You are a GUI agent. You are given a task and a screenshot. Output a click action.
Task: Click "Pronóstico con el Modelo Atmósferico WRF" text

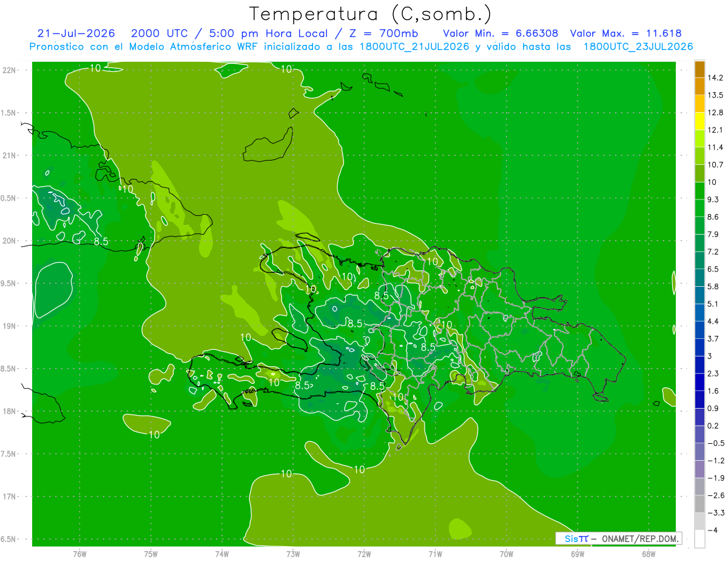[143, 46]
